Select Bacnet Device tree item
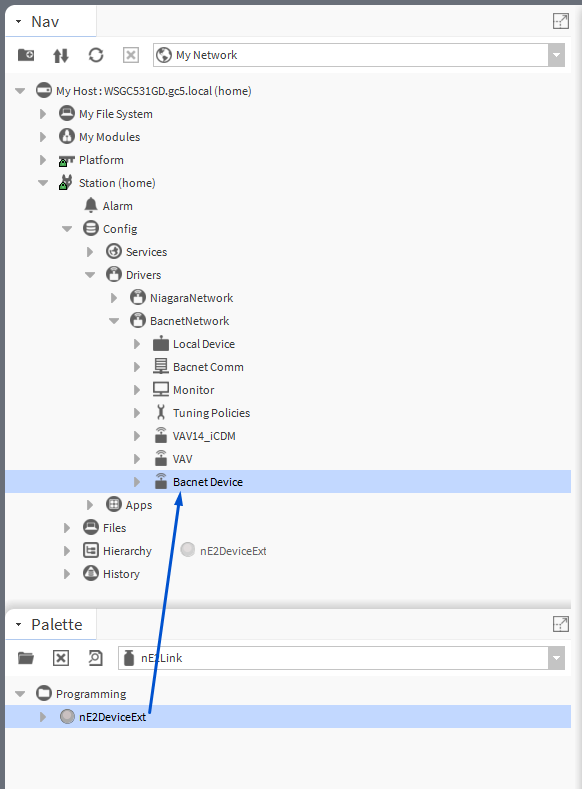 click(288, 482)
